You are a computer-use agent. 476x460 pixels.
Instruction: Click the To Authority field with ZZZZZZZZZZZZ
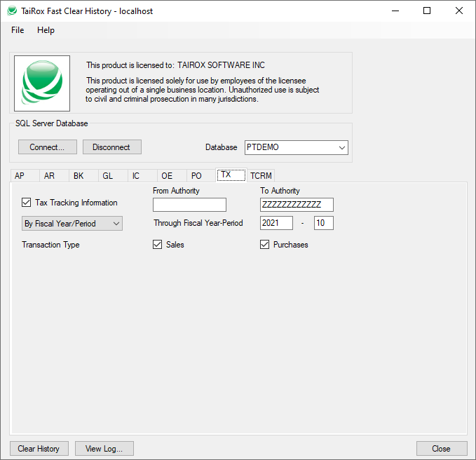pyautogui.click(x=297, y=205)
